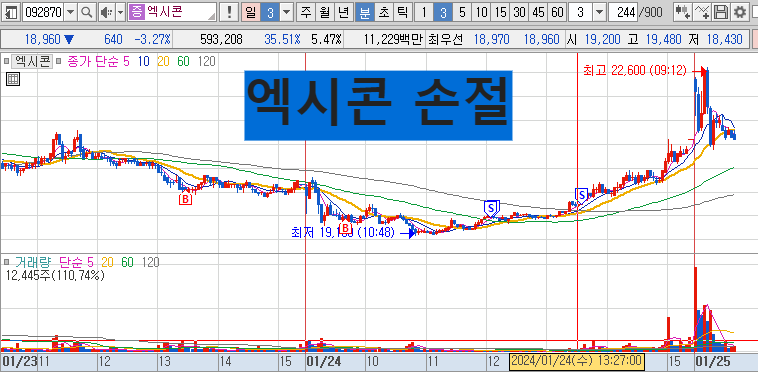Toggle the side panel icon left of stock code

12,12
